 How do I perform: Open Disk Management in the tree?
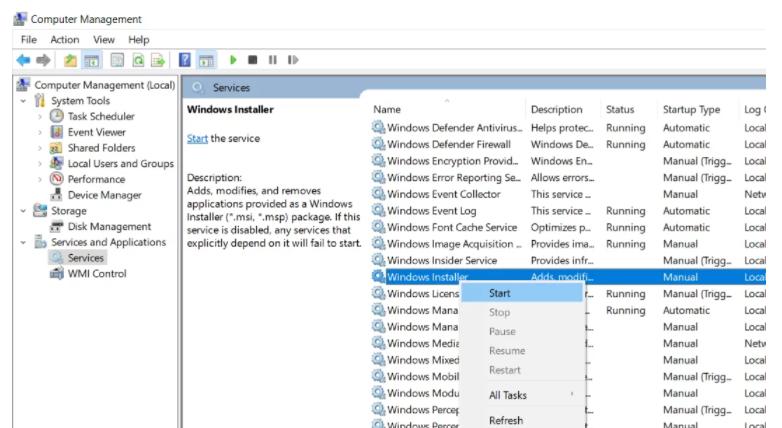109,226
